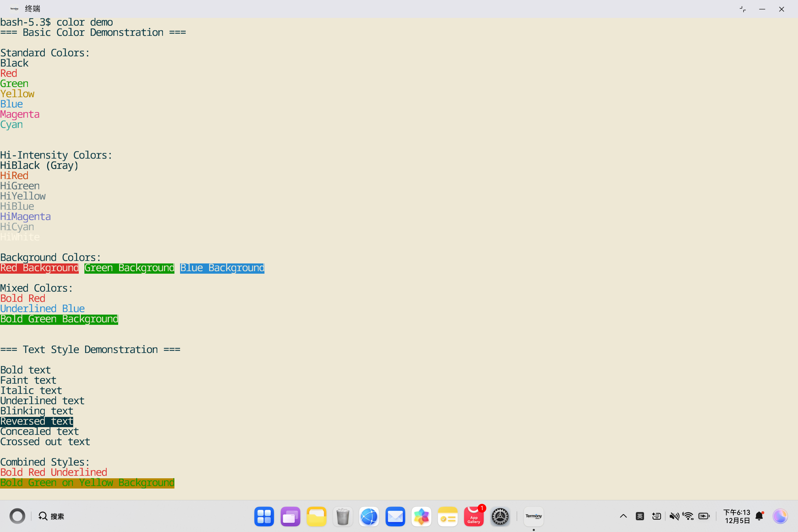Open the virtual keyboard tray icon
This screenshot has width=798, height=532.
(657, 516)
